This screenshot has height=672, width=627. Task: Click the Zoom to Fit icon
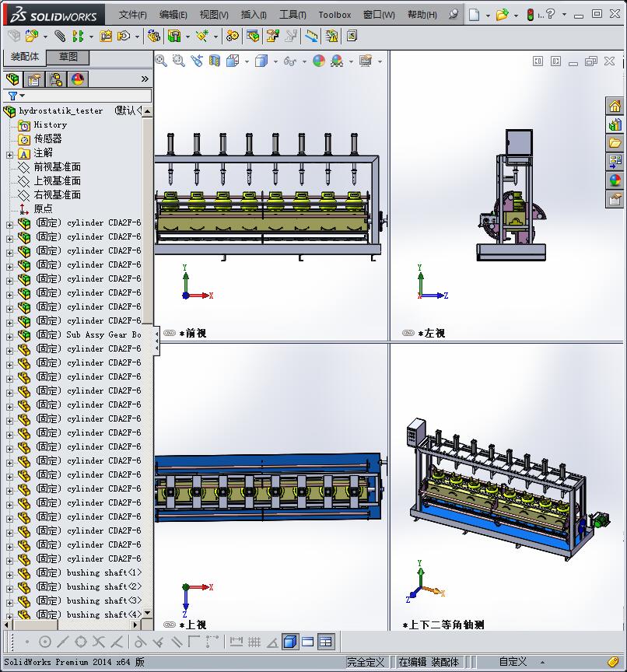pyautogui.click(x=161, y=61)
